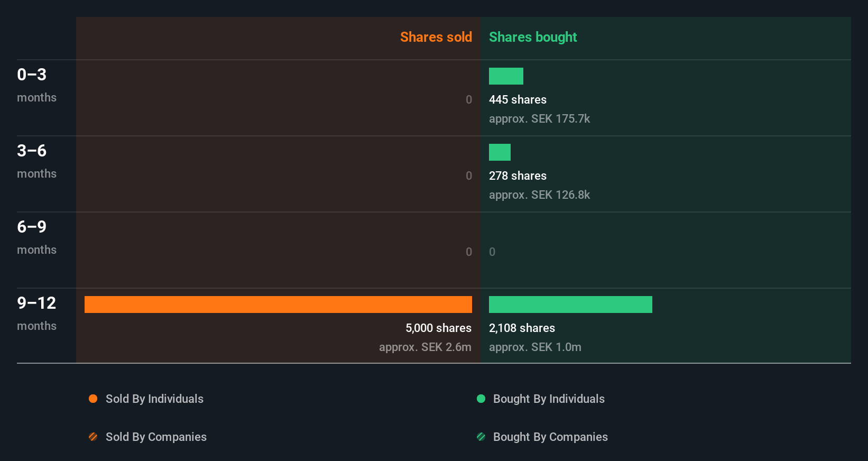Click the green 2,108 shares bought bar
The height and width of the screenshot is (461, 868).
(570, 305)
